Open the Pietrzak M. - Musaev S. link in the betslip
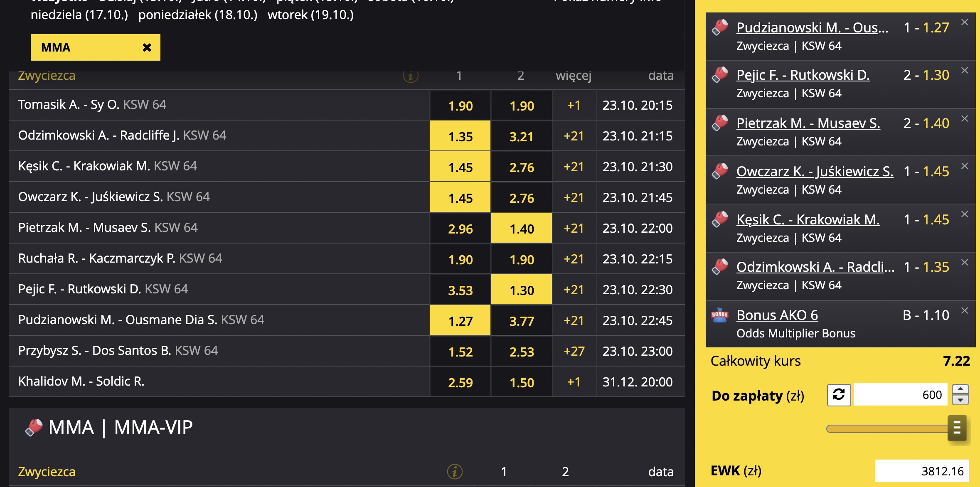 point(808,123)
